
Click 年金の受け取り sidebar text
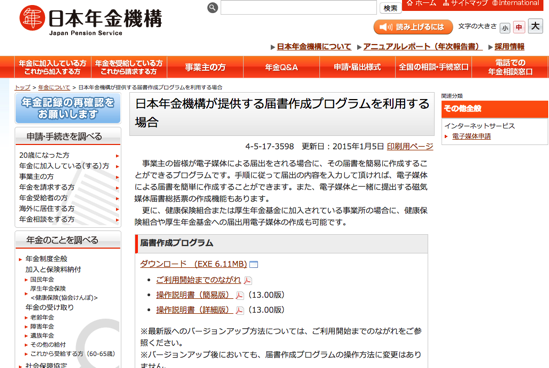(x=50, y=307)
